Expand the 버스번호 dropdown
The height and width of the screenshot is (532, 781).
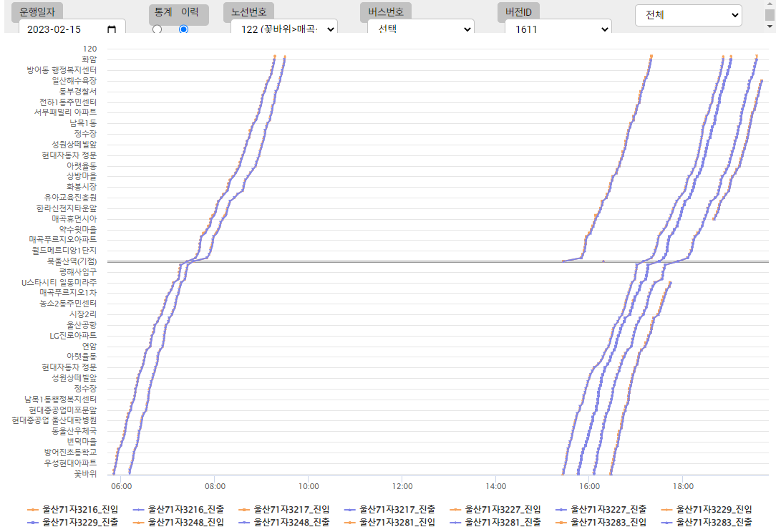point(420,29)
